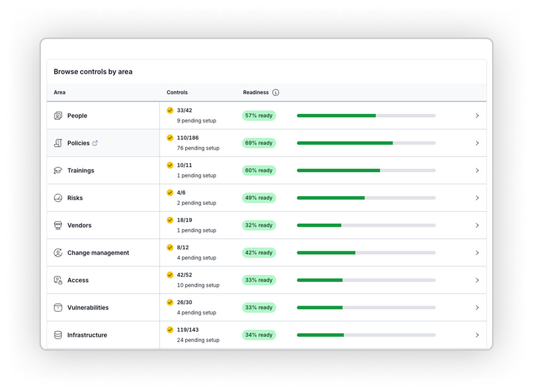Screen dimensions: 533x392
Task: Click the Vulnerabilities box icon
Action: click(x=58, y=307)
